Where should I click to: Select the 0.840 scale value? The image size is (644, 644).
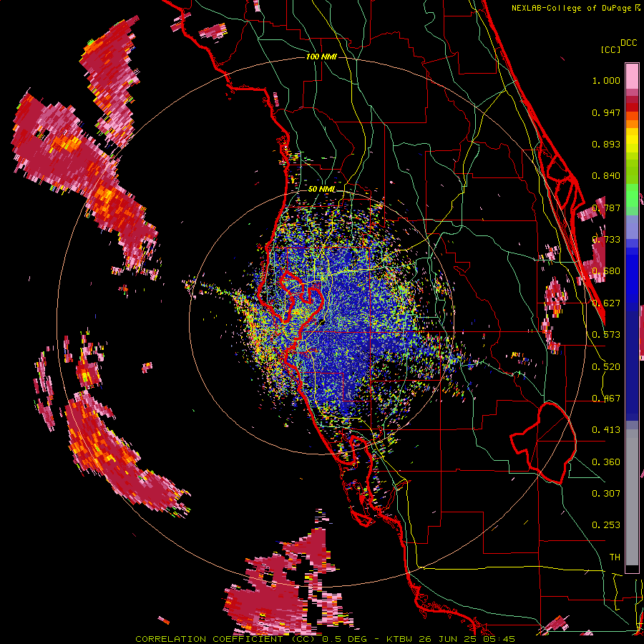[606, 176]
